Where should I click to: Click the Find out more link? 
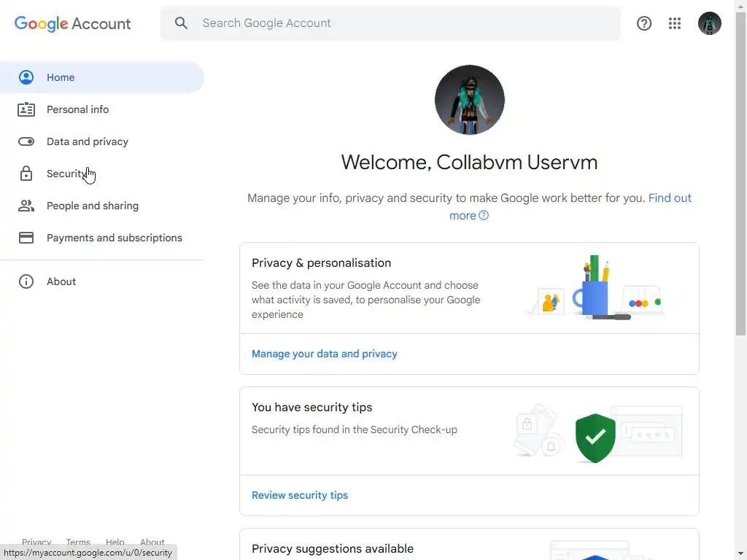click(669, 198)
